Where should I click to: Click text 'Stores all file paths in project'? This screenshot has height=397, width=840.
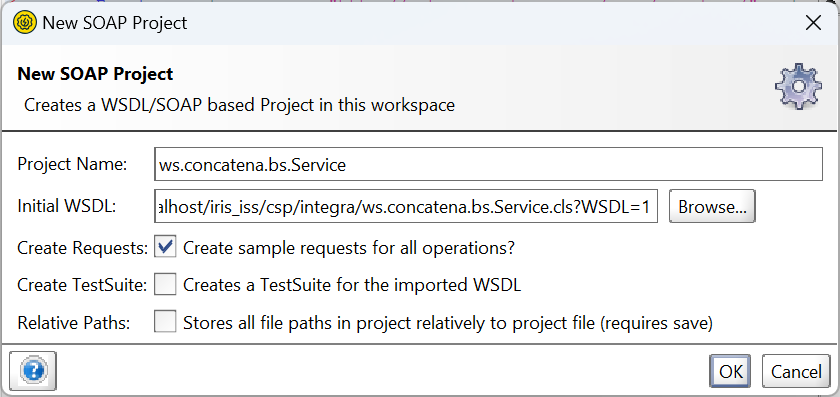(x=297, y=323)
